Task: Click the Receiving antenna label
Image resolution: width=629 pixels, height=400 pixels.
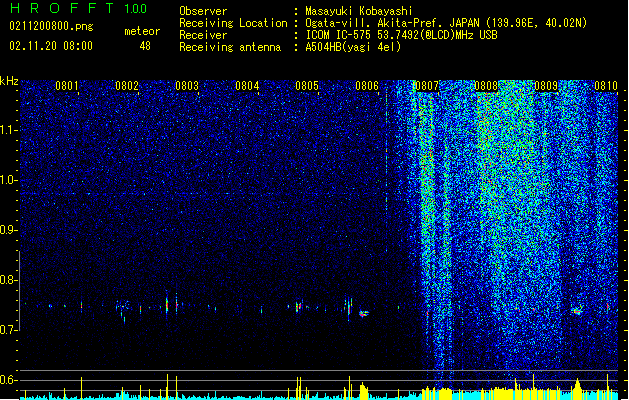Action: point(230,47)
